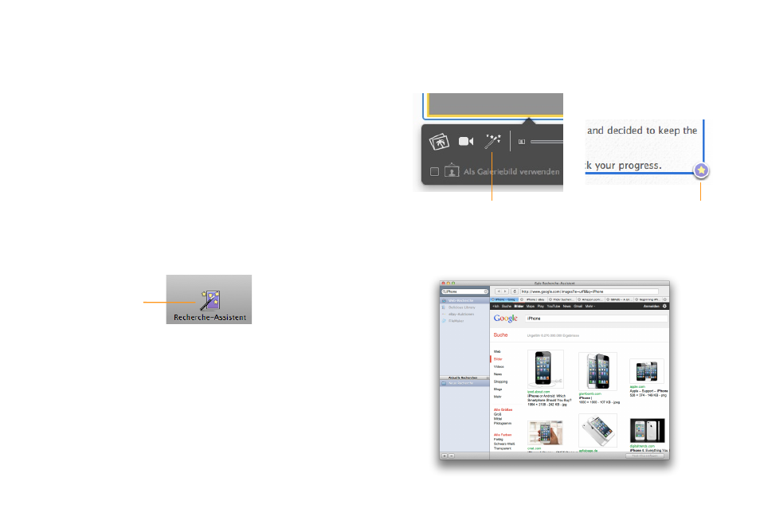Image resolution: width=760 pixels, height=532 pixels.
Task: Choose Shopping in Google's left filter list
Action: coord(500,381)
